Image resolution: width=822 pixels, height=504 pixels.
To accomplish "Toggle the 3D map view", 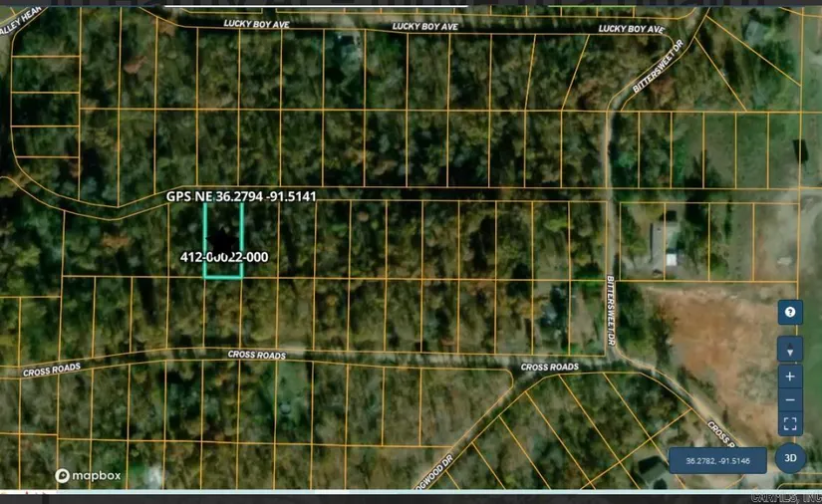I will click(x=789, y=458).
